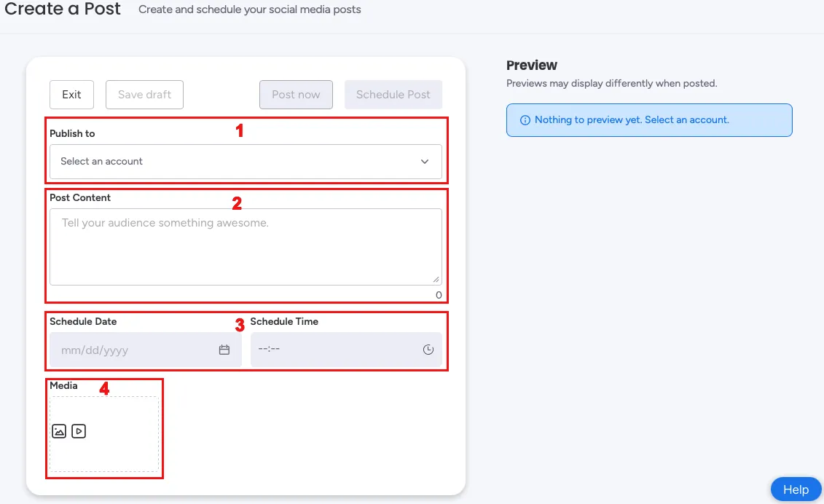Click the video upload icon in Media
The width and height of the screenshot is (824, 504).
click(78, 431)
